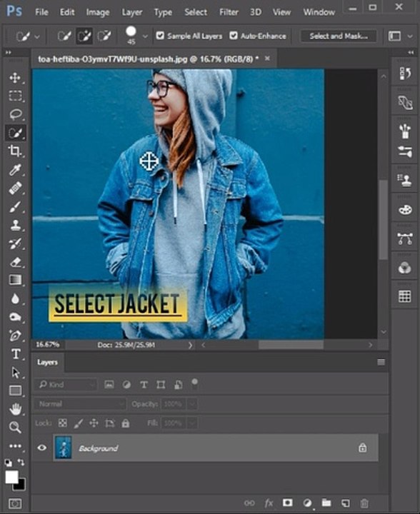Select the History Brush tool
420x514 pixels.
(15, 243)
